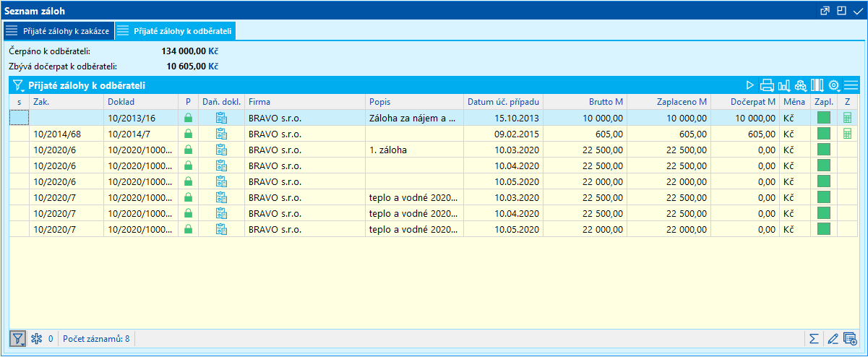Click the Firma column header

tap(305, 102)
